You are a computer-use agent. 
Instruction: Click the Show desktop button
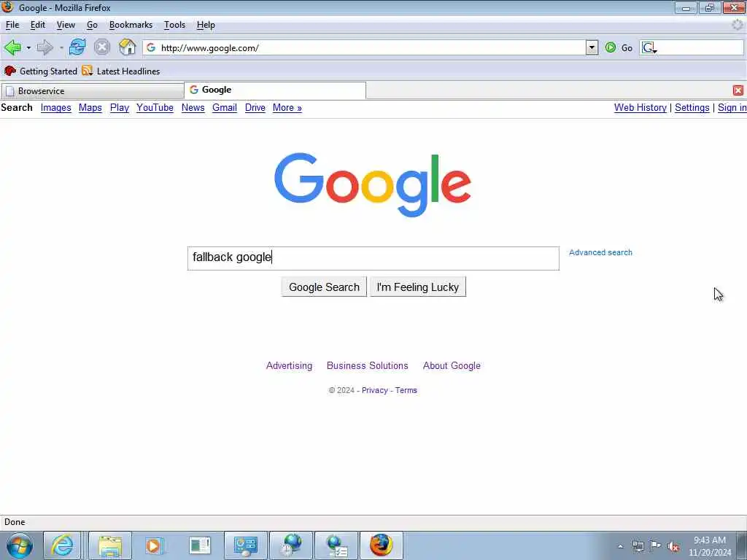(742, 545)
